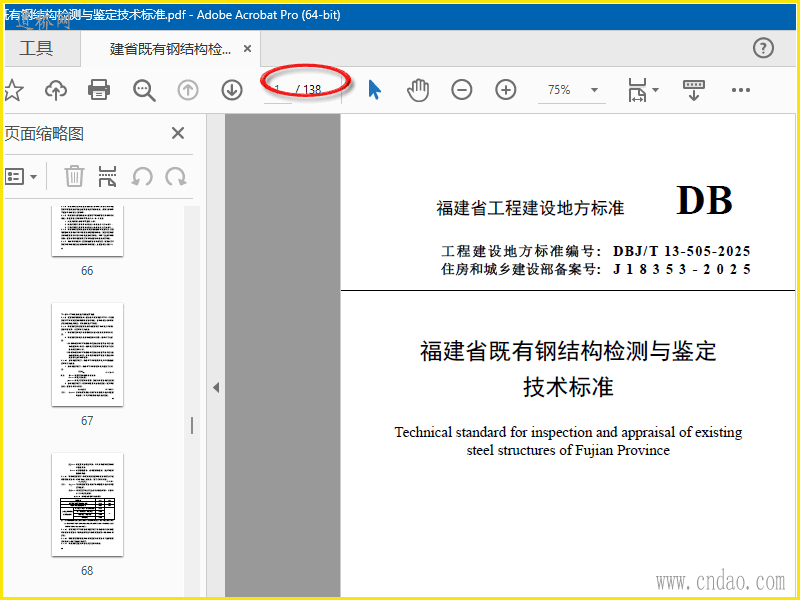
Task: Close the document tab
Action: coord(247,48)
